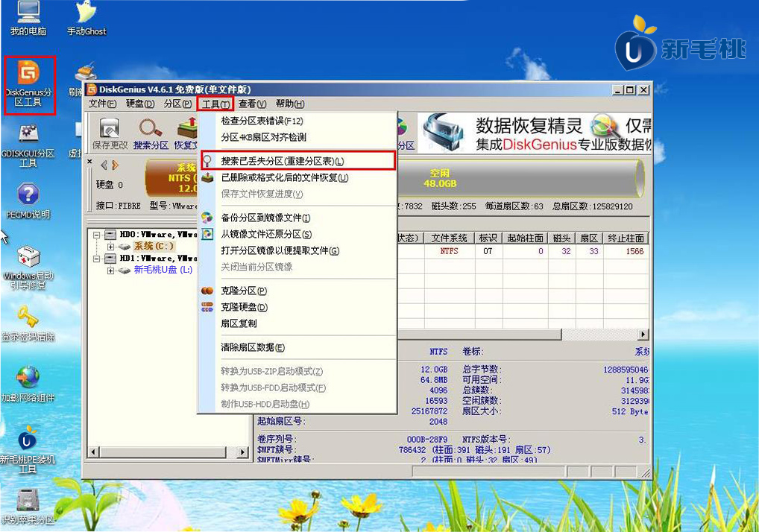Click tree panel left scroll arrow
The width and height of the screenshot is (759, 532).
tap(93, 452)
